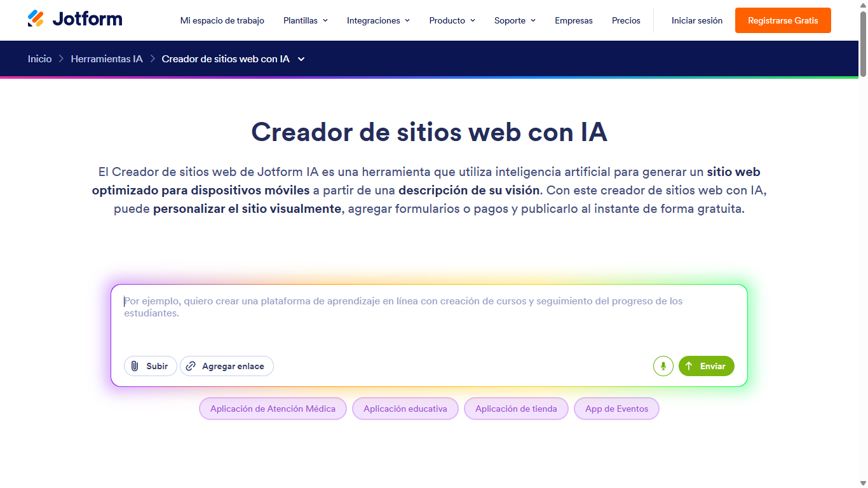868x488 pixels.
Task: Click the Jotform logo
Action: tap(75, 19)
